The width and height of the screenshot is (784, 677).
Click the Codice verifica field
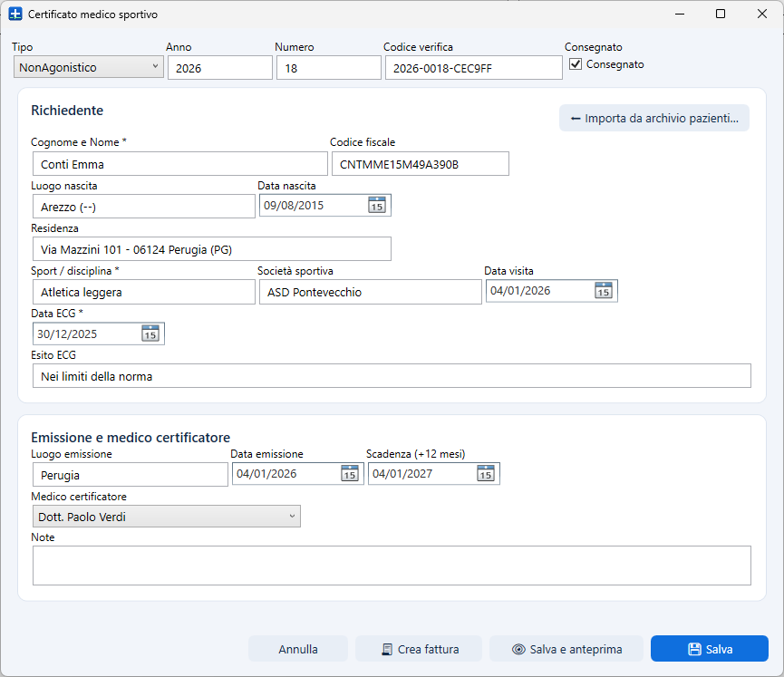point(474,68)
